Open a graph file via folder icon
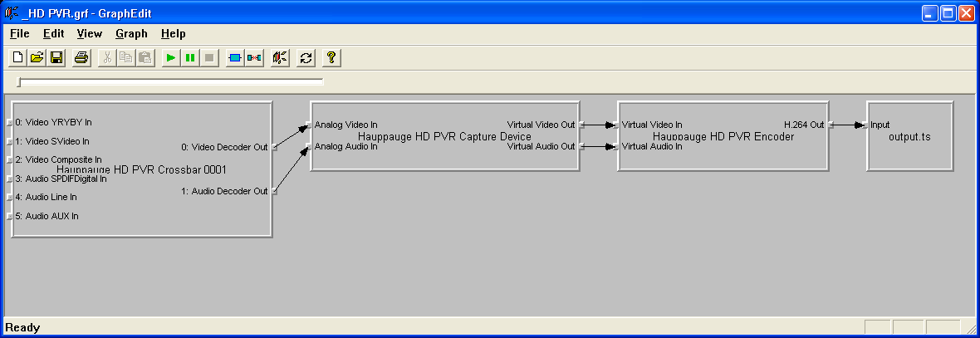Viewport: 980px width, 338px height. pyautogui.click(x=37, y=58)
